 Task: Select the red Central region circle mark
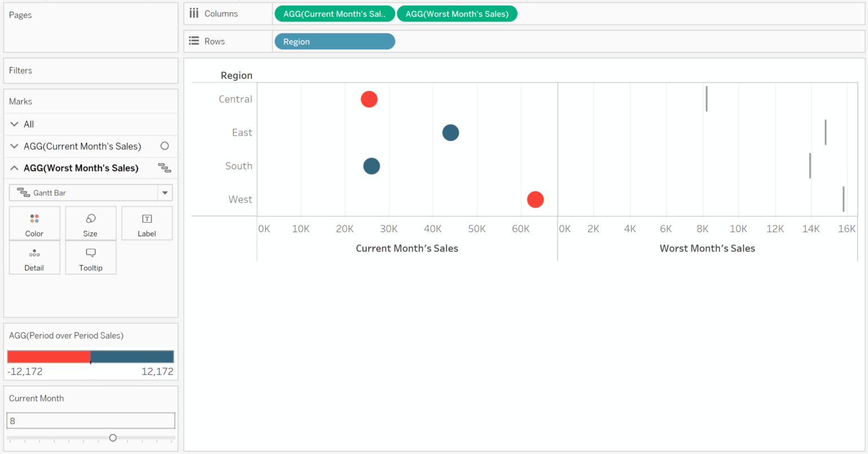click(368, 99)
